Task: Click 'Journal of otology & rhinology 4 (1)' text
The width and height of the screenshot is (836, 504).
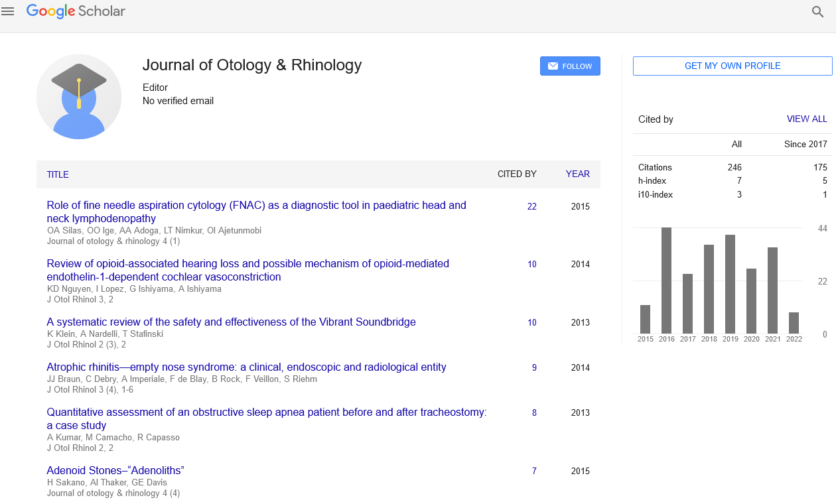Action: click(x=113, y=241)
